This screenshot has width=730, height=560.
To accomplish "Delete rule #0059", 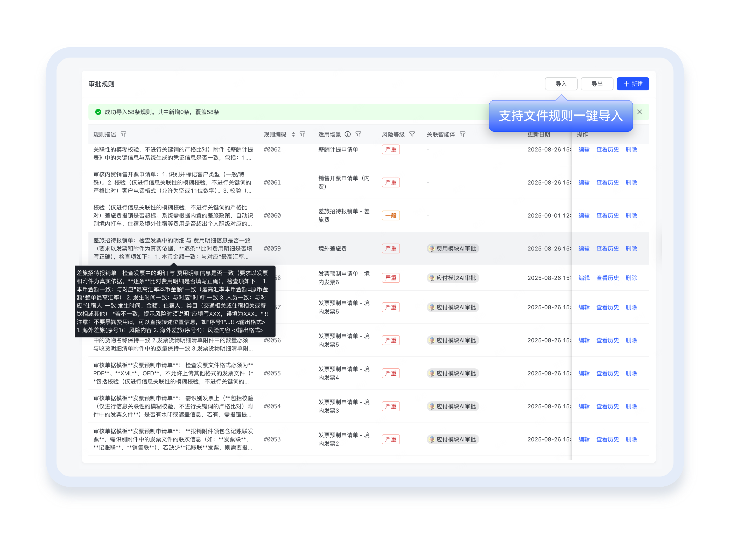I will pyautogui.click(x=631, y=248).
